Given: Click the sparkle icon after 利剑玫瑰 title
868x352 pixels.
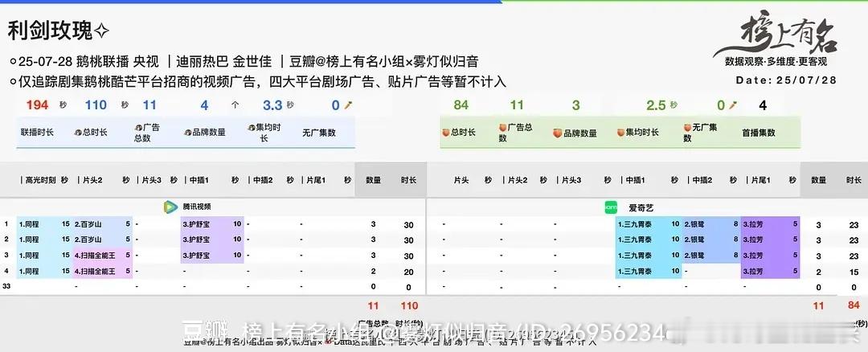Looking at the screenshot, I should [101, 31].
